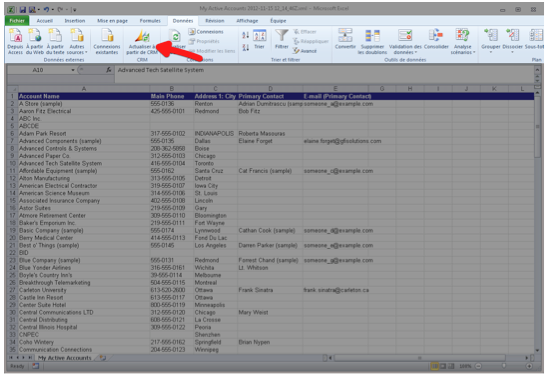Click Save icon in quick access toolbar
Image resolution: width=550 pixels, height=377 pixels.
22,9
